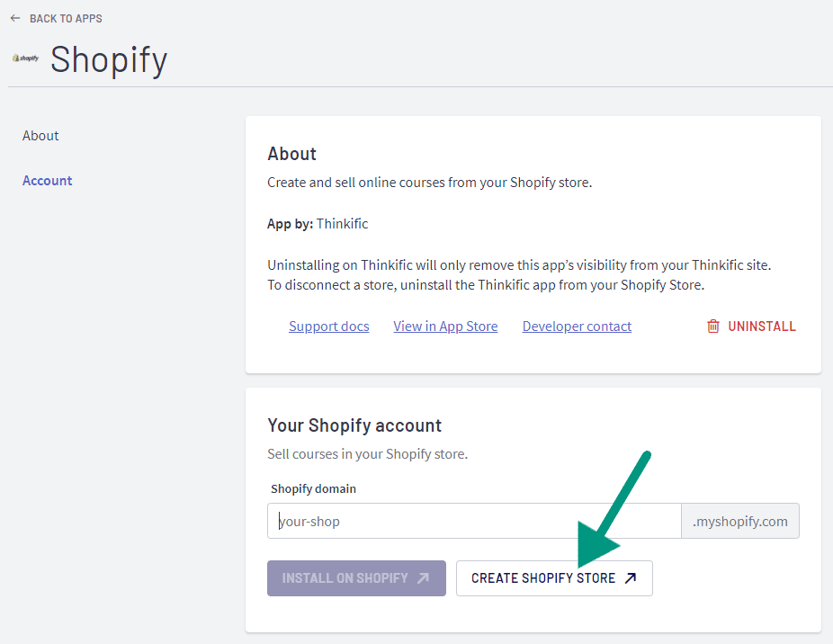Select the Account sidebar item
Viewport: 833px width, 644px height.
coord(48,181)
